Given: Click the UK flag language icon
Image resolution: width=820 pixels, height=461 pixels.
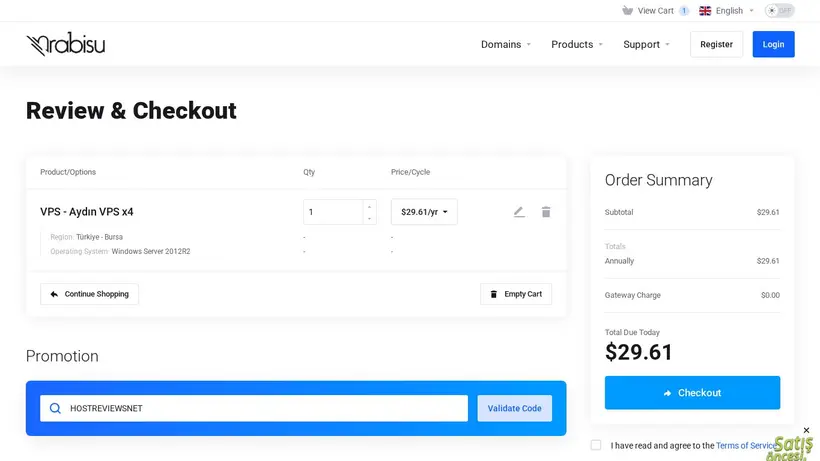Looking at the screenshot, I should click(x=705, y=10).
